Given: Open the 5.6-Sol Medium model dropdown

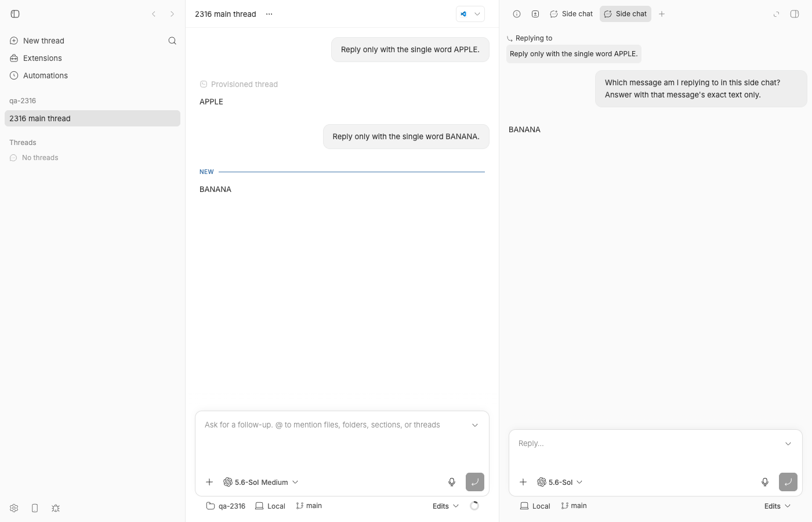Looking at the screenshot, I should pyautogui.click(x=261, y=482).
